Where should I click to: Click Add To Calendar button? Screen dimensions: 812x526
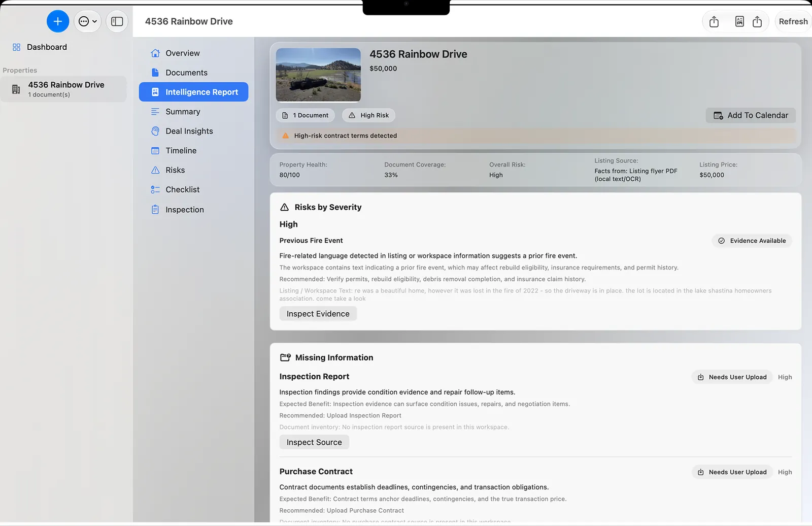click(751, 115)
